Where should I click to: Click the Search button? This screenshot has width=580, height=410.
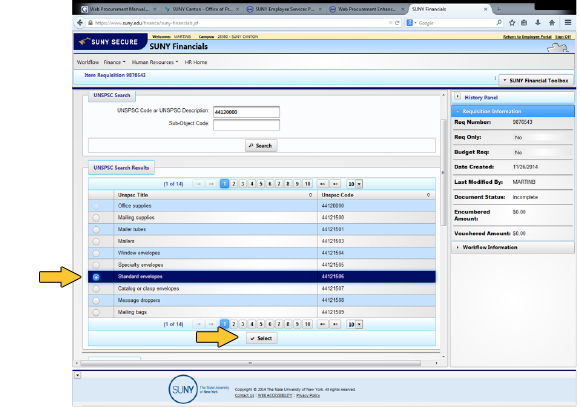point(261,146)
